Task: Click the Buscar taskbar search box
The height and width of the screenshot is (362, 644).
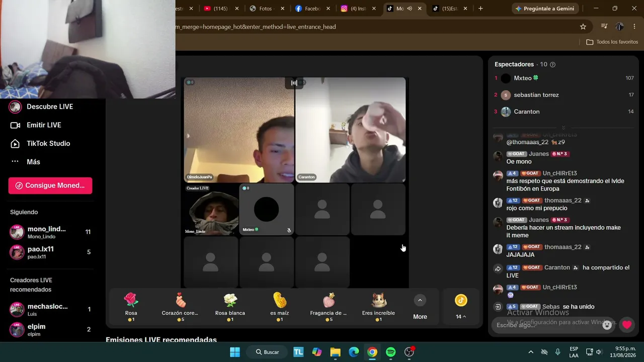Action: pyautogui.click(x=268, y=352)
